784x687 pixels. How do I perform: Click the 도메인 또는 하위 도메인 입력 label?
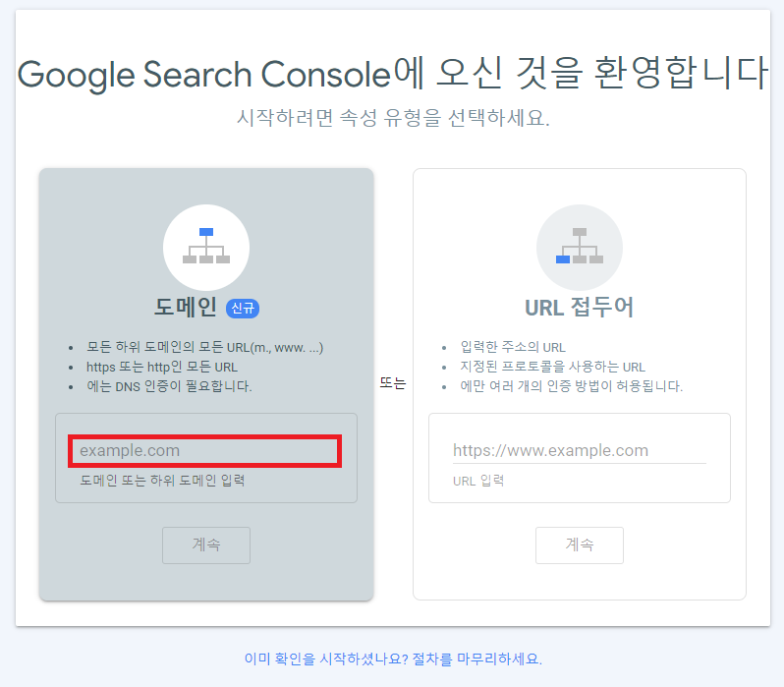(x=162, y=481)
